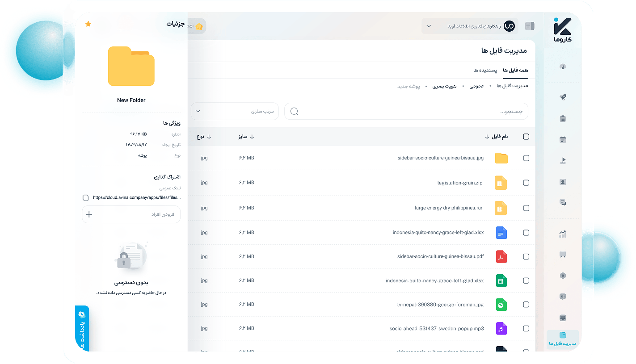Copy the public link with copy icon
636x364 pixels.
tap(86, 197)
